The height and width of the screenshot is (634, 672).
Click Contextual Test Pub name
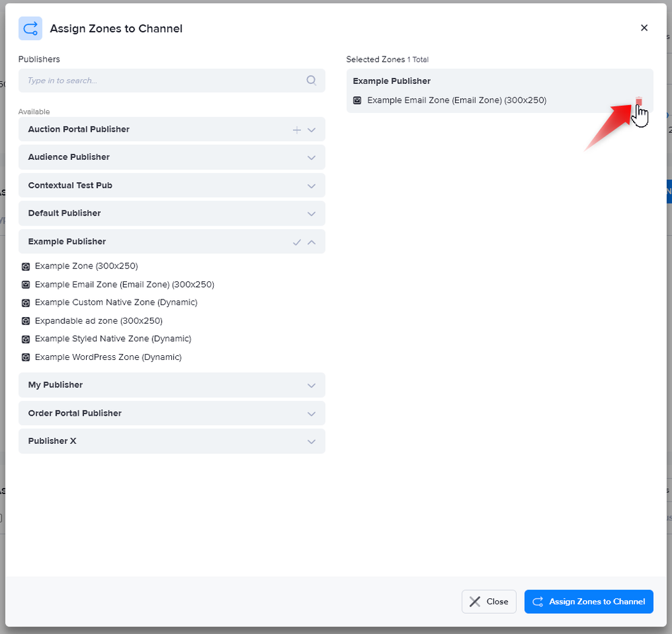pos(71,185)
